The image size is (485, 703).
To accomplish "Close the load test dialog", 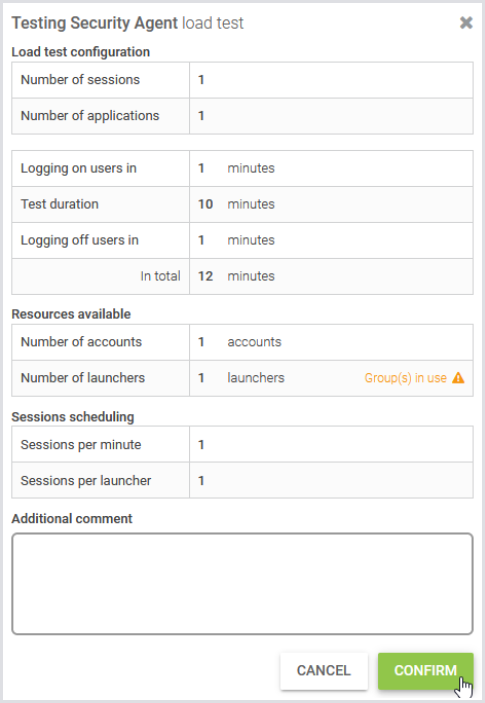I will tap(466, 23).
